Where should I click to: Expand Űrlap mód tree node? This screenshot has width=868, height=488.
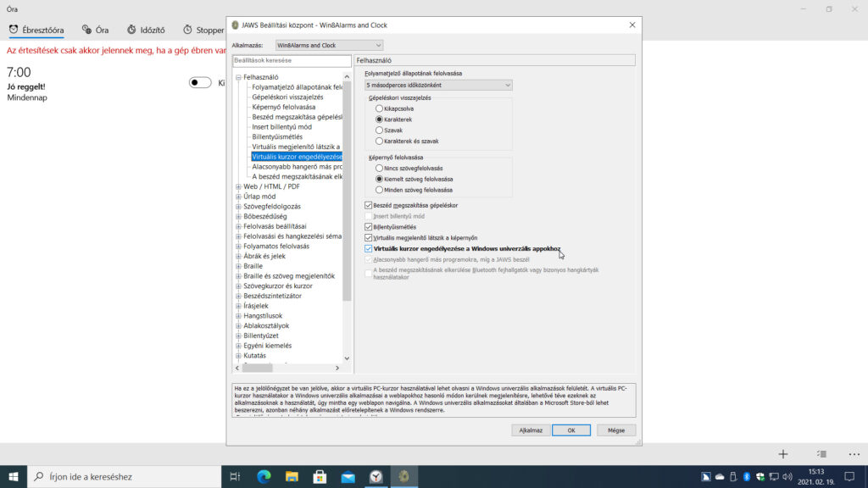coord(238,197)
